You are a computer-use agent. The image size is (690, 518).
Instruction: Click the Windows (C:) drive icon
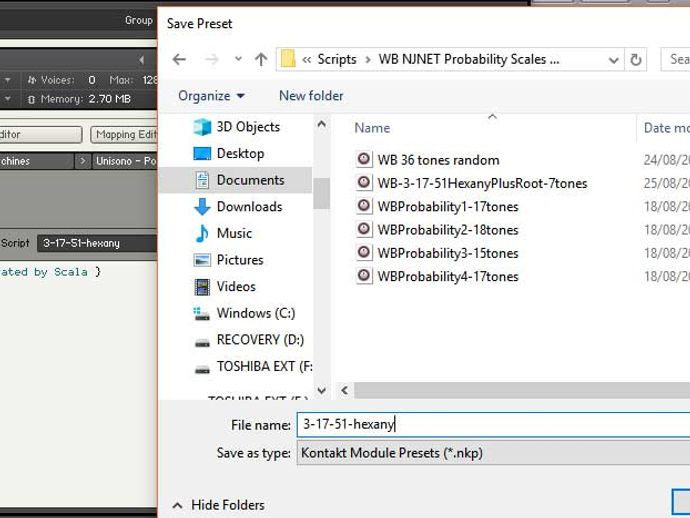click(202, 313)
